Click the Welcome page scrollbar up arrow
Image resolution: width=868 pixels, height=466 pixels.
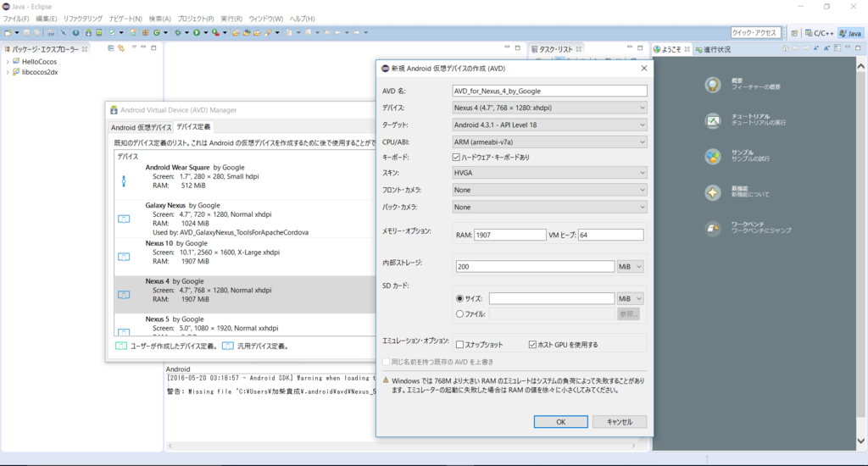pos(861,66)
